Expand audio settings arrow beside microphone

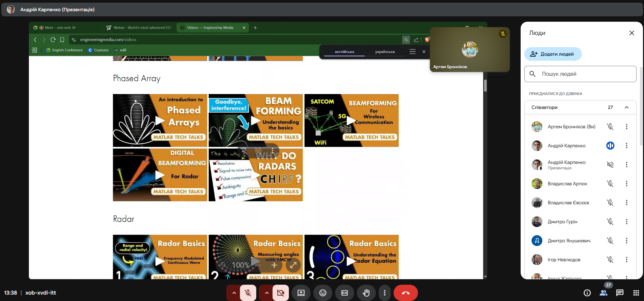tap(234, 293)
